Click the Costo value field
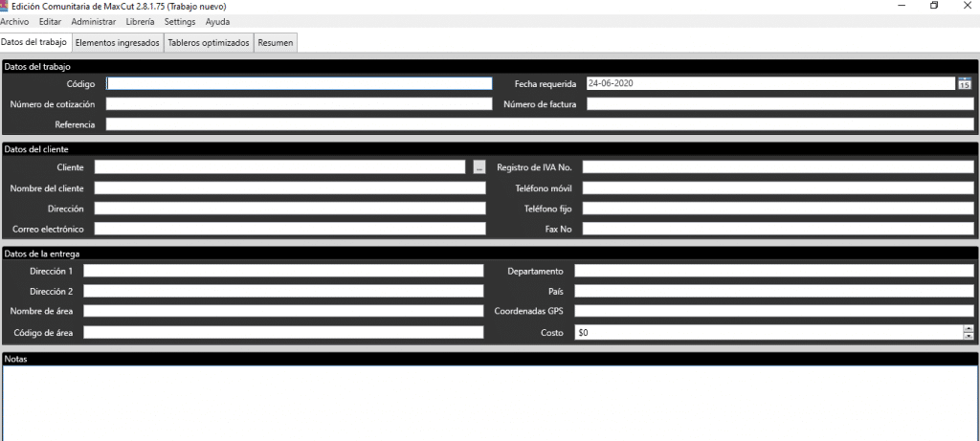The image size is (980, 441). click(x=768, y=332)
